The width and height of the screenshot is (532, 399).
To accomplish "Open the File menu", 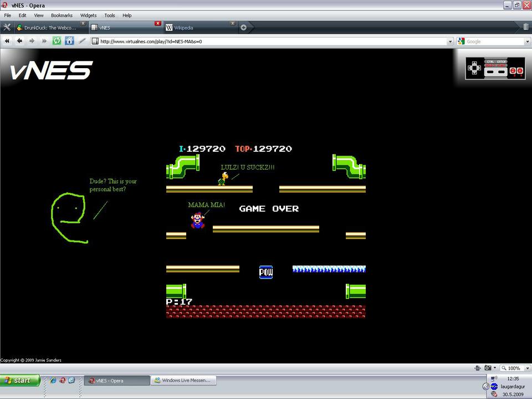I will (7, 16).
